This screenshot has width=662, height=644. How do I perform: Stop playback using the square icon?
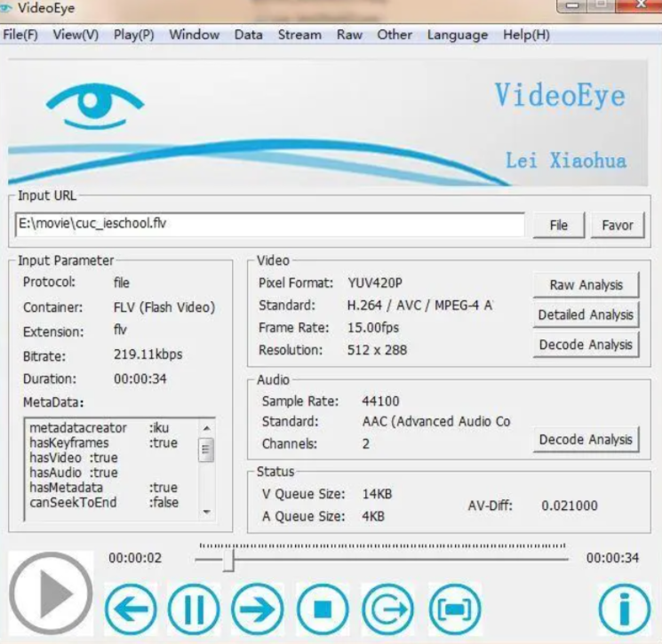(323, 609)
